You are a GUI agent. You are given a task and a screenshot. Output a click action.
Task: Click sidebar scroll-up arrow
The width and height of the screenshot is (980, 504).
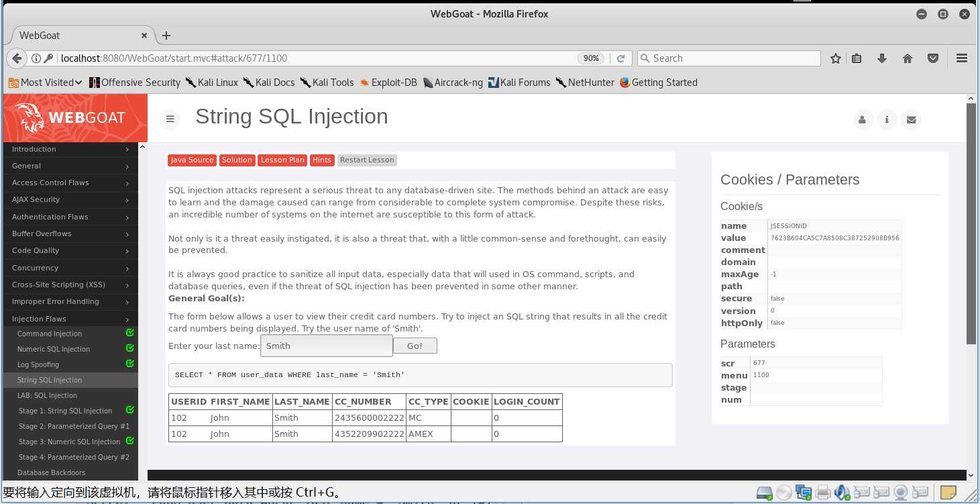(143, 147)
